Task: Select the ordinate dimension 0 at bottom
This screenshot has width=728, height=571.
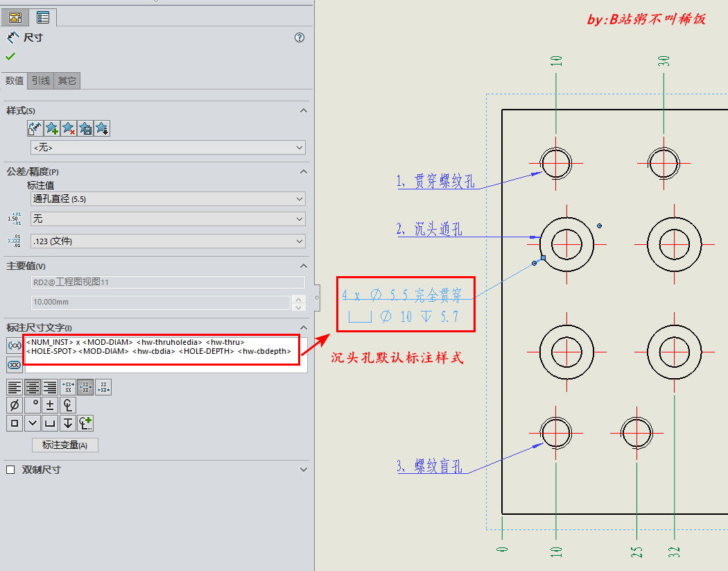Action: pos(502,549)
